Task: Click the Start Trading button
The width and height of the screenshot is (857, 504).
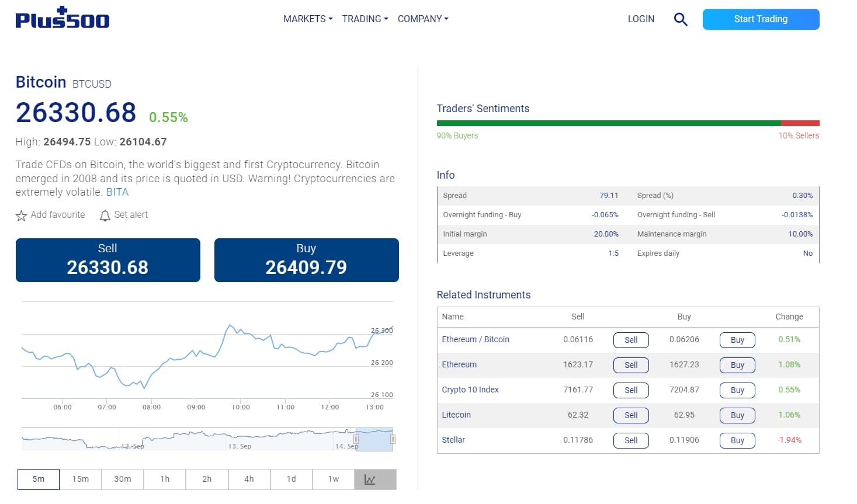Action: tap(761, 19)
